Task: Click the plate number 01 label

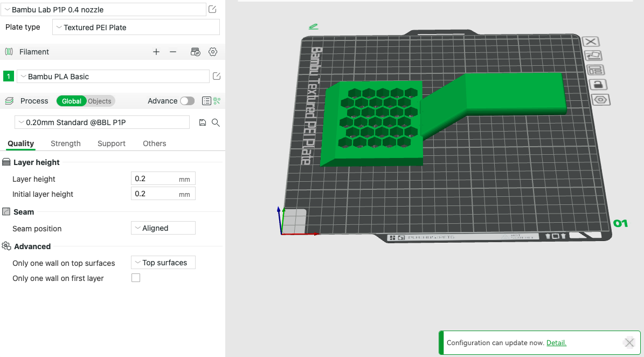Action: point(620,223)
